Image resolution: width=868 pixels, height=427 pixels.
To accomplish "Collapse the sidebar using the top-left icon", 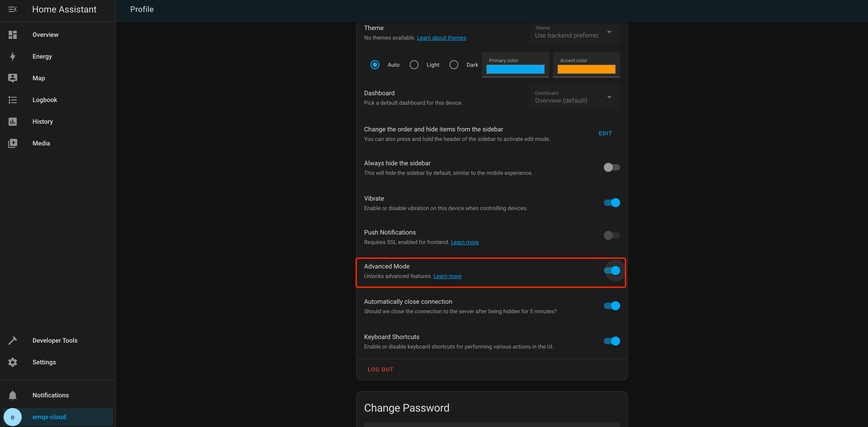I will tap(12, 9).
